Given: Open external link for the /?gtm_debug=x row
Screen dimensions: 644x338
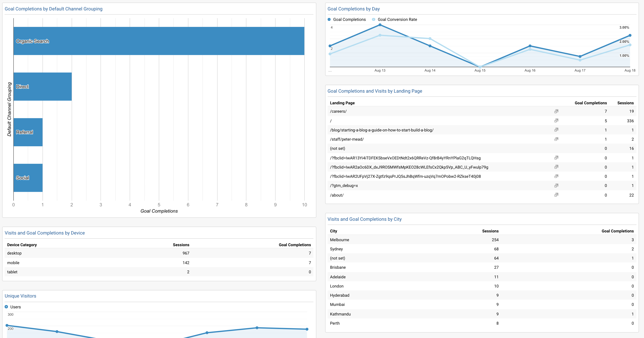Looking at the screenshot, I should [556, 185].
